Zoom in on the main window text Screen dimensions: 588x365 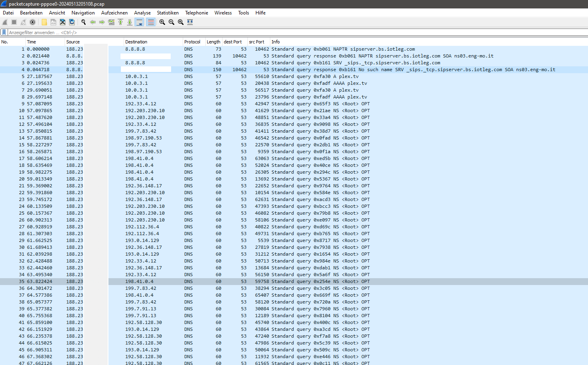pos(162,22)
